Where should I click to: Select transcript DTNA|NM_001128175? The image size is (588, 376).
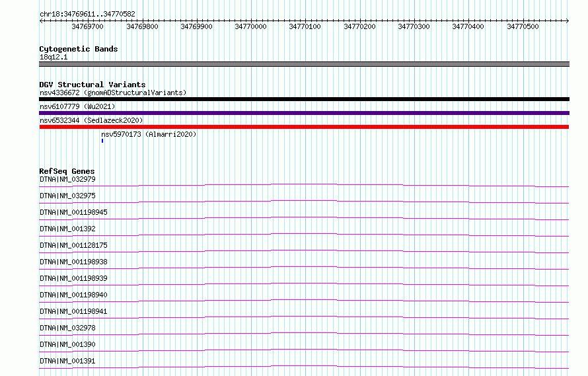[x=73, y=245]
